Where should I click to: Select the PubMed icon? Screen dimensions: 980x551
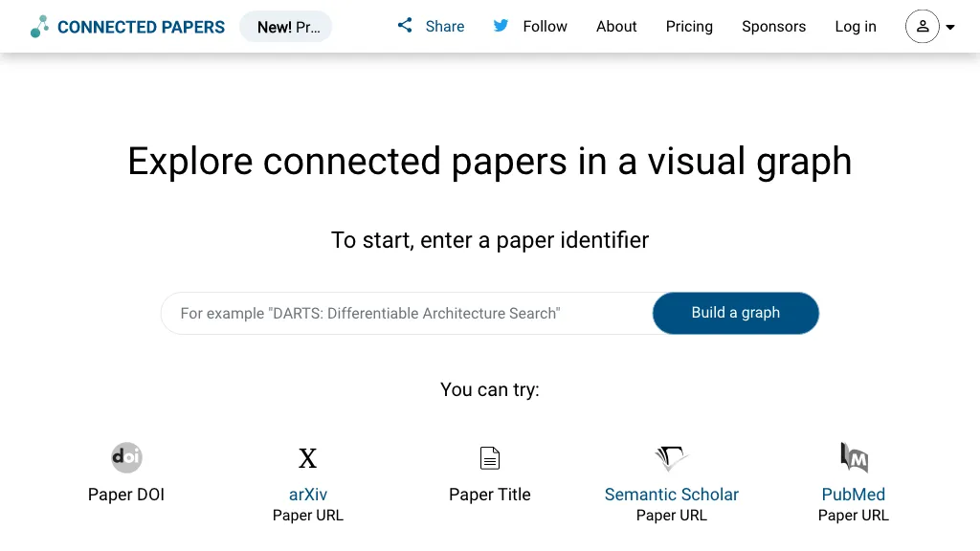[853, 457]
